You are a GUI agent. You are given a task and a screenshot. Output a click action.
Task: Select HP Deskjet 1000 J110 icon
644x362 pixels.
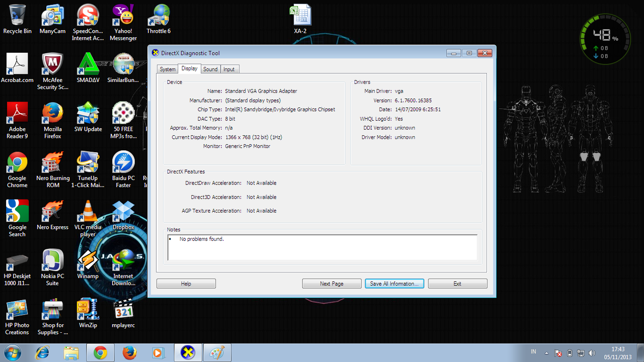click(17, 268)
